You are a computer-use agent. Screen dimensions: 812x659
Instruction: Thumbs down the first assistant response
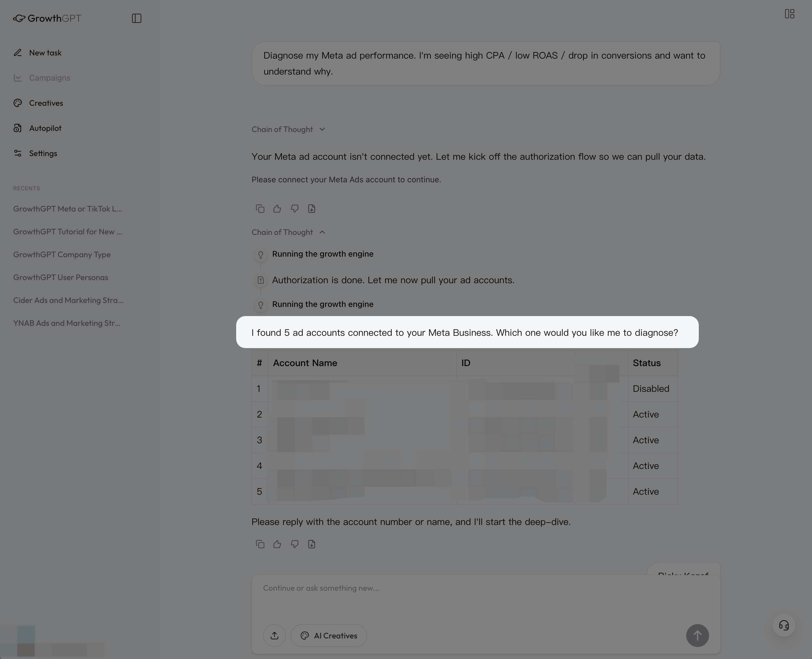click(294, 209)
